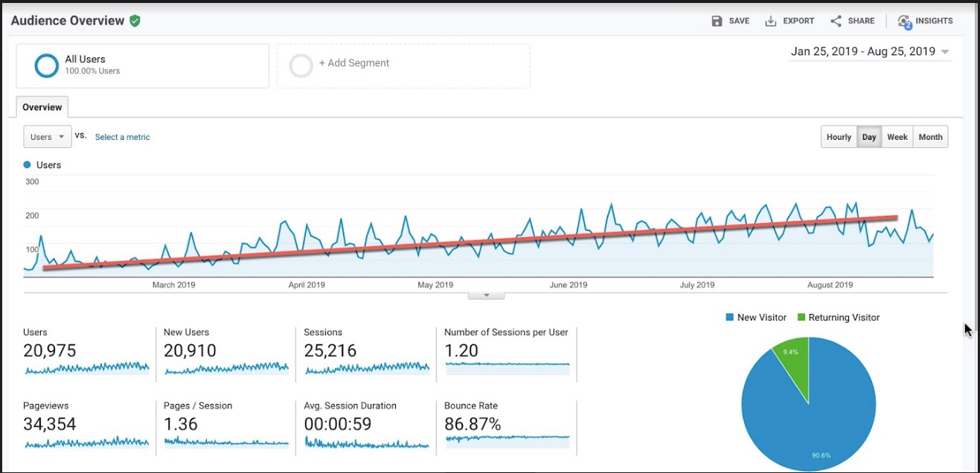Collapse the chart using the arrow handle below
The image size is (980, 473).
click(486, 295)
